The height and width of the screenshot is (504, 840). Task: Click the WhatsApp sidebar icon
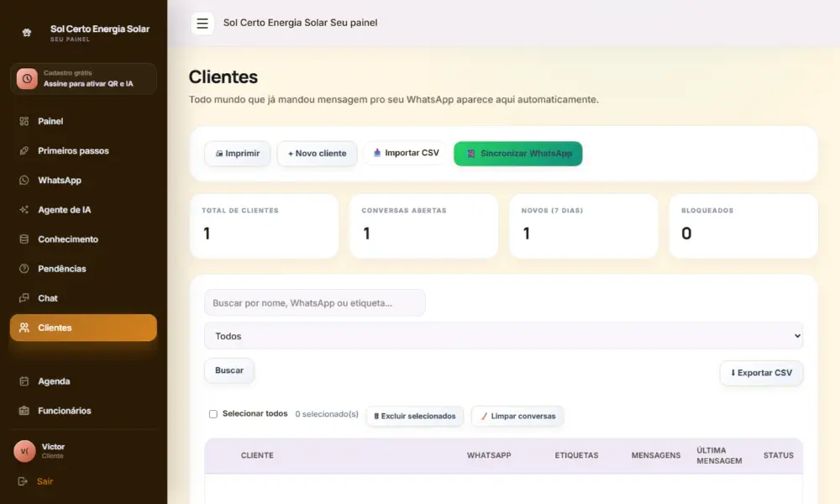(24, 180)
